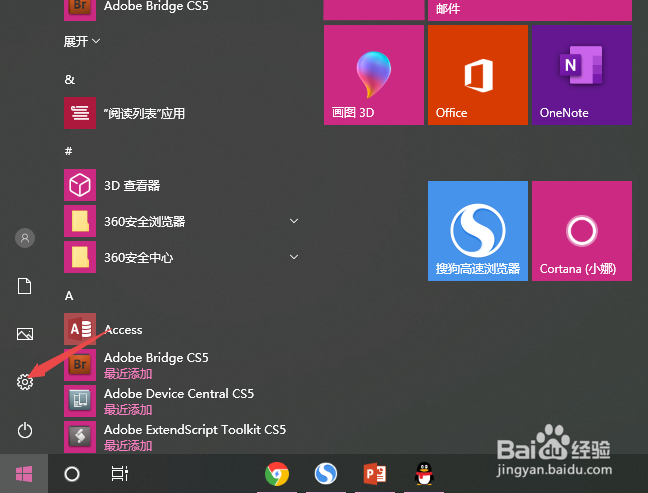Viewport: 648px width, 493px height.
Task: Click the "阅读列表"应用 icon
Action: coord(80,113)
